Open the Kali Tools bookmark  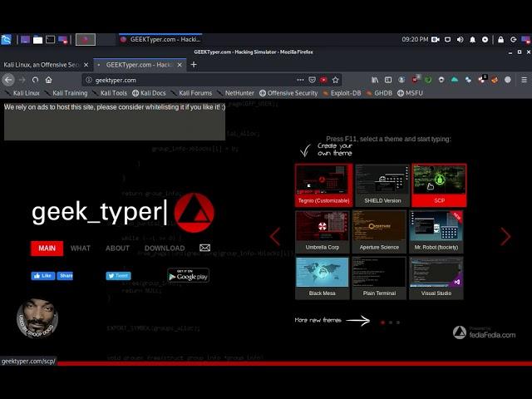pos(109,93)
